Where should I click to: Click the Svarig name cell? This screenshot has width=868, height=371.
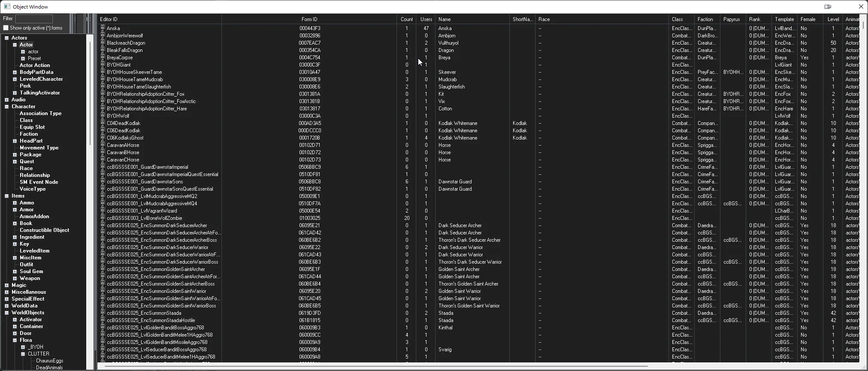pos(445,350)
